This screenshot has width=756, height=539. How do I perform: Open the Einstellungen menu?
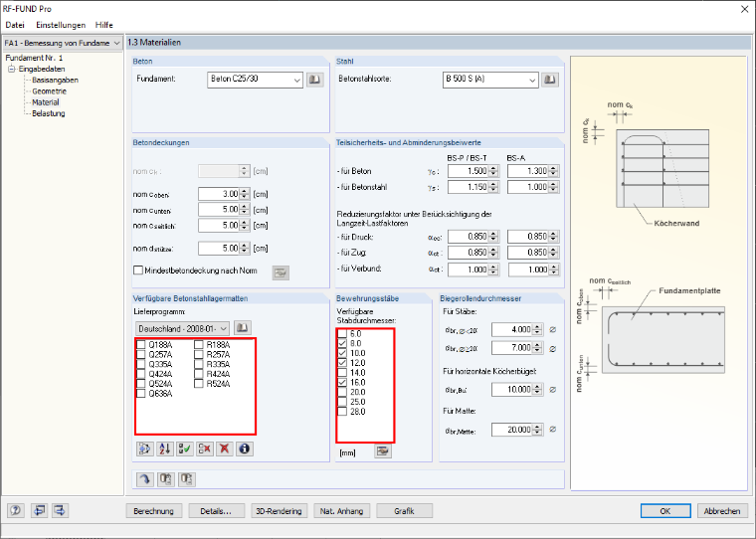coord(61,25)
